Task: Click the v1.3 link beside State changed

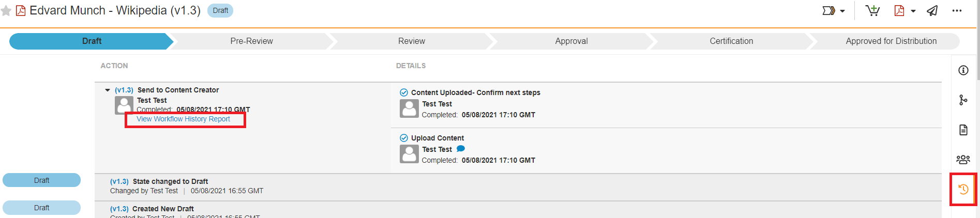Action: [x=119, y=181]
